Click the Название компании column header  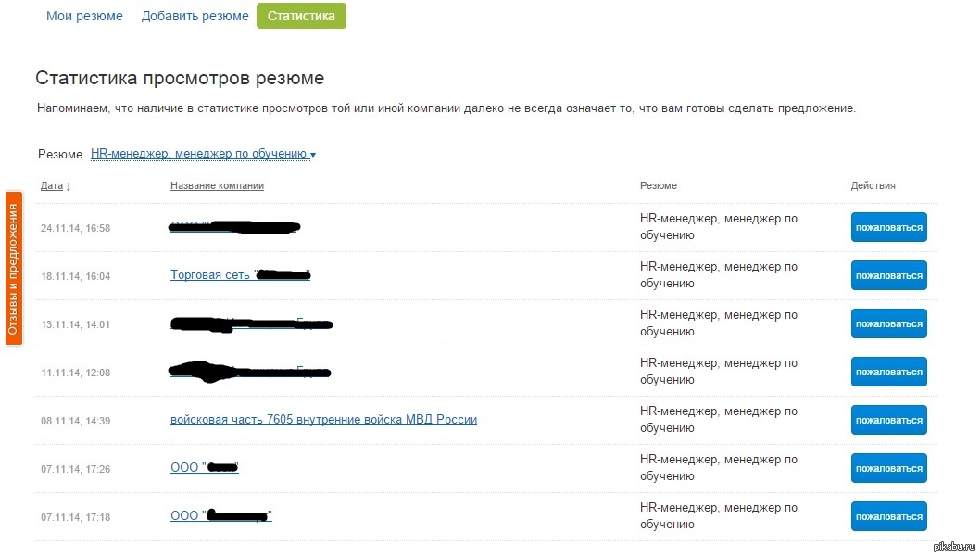point(217,185)
